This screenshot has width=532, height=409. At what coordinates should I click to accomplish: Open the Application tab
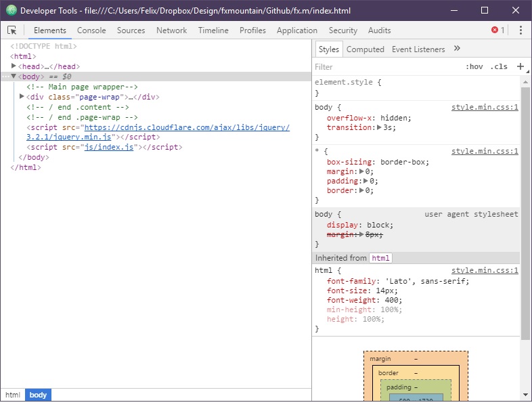[x=297, y=30]
